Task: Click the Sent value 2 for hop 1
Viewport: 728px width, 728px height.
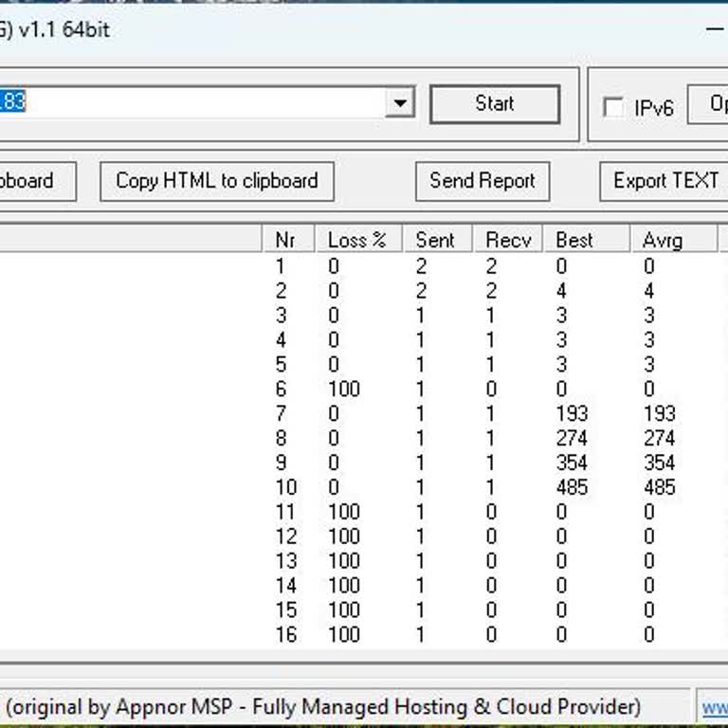Action: point(421,266)
